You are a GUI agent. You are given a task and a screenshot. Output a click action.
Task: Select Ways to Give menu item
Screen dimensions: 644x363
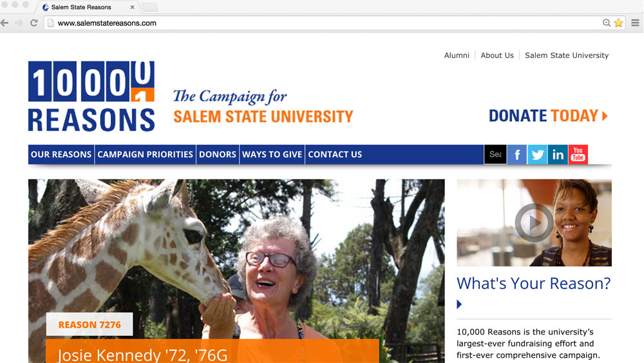point(272,155)
